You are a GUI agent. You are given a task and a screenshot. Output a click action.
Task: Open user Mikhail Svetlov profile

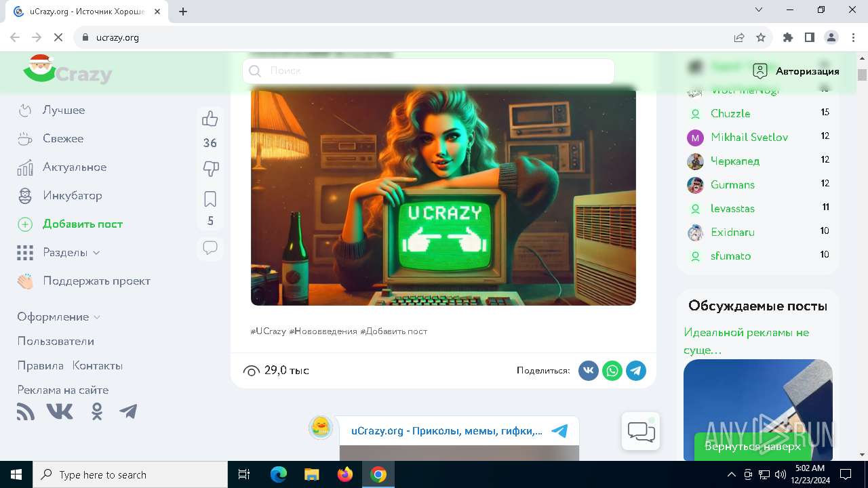749,137
